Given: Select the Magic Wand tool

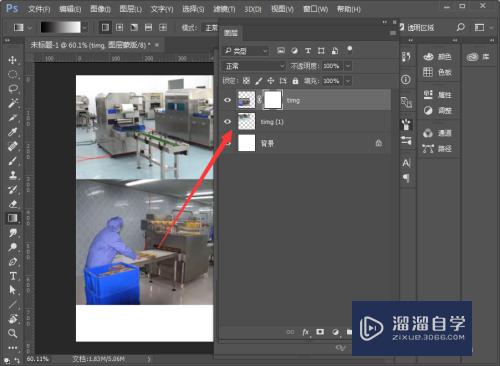Looking at the screenshot, I should click(x=13, y=103).
